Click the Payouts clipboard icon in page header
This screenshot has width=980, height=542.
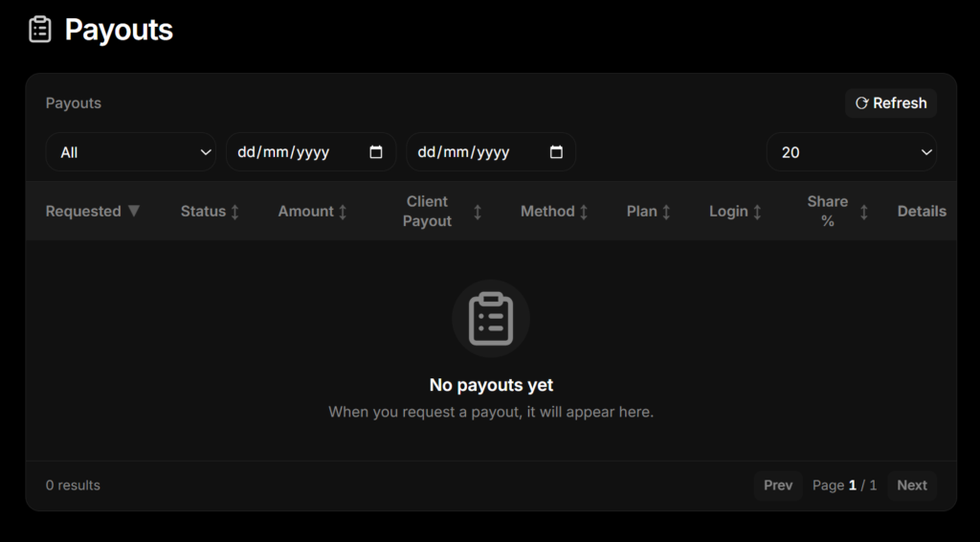point(40,30)
